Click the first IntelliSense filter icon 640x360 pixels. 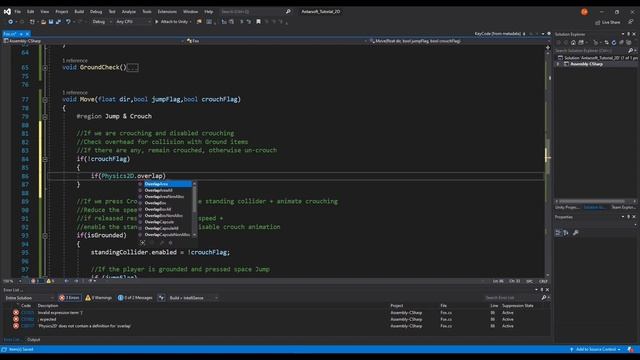point(142,243)
